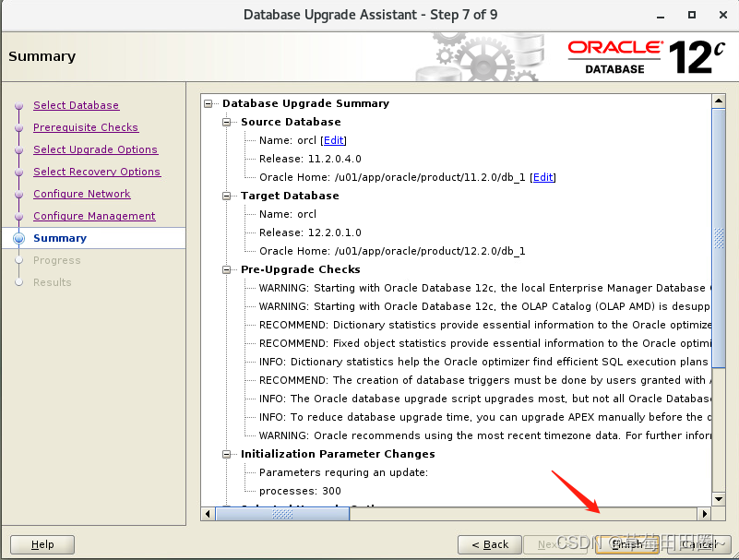Click the vertical scrollbar down arrow

pos(719,499)
